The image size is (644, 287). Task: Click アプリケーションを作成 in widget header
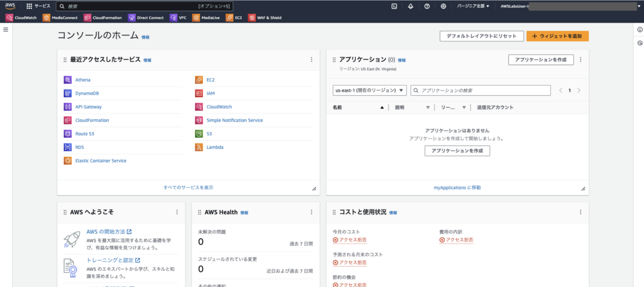(540, 60)
